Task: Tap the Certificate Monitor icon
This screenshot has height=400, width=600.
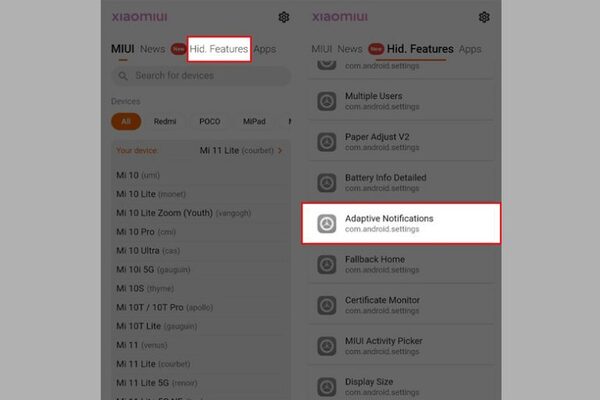Action: [327, 305]
